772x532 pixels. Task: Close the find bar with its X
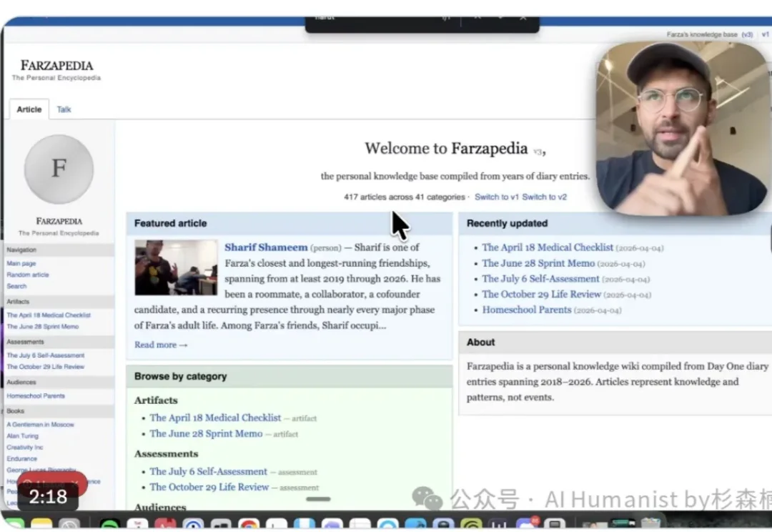(523, 17)
